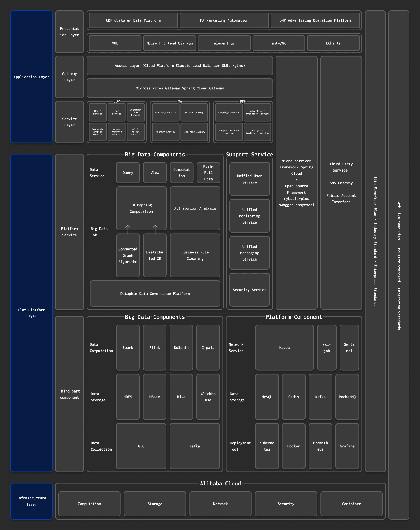Click the OneID Service box
The height and width of the screenshot is (530, 420).
[x=98, y=113]
